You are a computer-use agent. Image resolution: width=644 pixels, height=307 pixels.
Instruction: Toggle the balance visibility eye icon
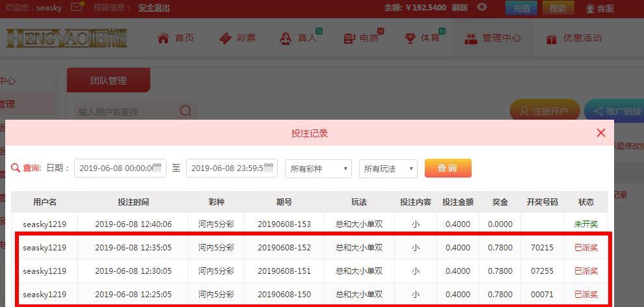point(482,7)
